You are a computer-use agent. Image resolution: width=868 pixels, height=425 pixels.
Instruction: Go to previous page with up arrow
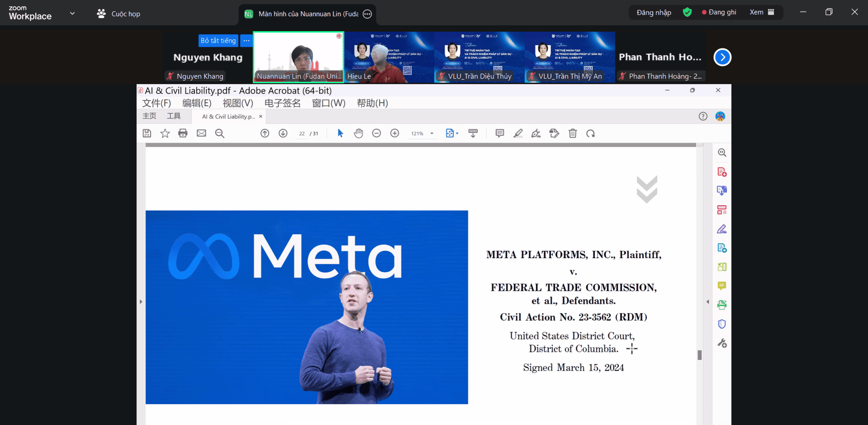[x=265, y=133]
